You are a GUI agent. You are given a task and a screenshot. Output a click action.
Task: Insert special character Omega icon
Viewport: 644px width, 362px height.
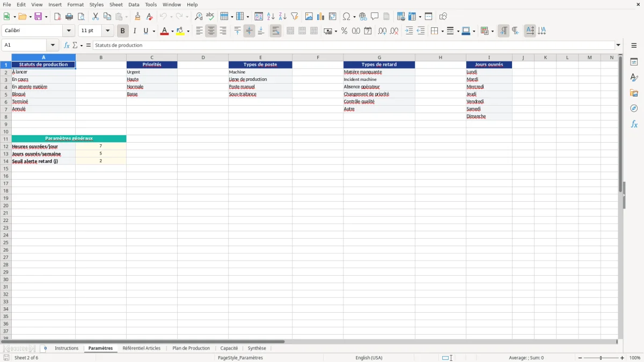click(347, 17)
